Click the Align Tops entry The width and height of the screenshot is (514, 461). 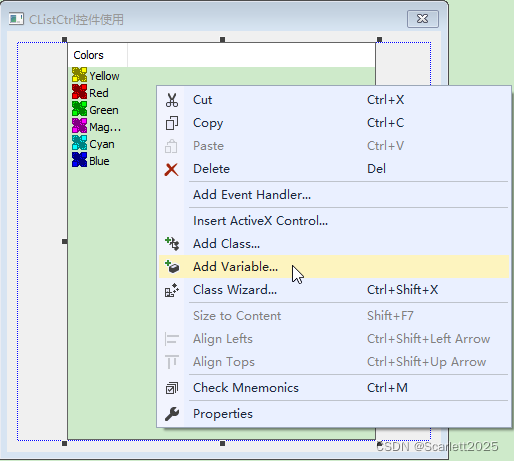(x=334, y=362)
